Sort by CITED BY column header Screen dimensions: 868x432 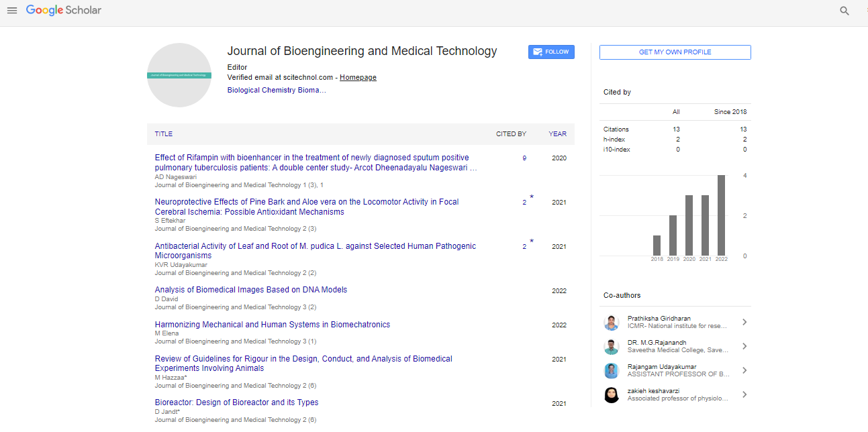click(511, 134)
